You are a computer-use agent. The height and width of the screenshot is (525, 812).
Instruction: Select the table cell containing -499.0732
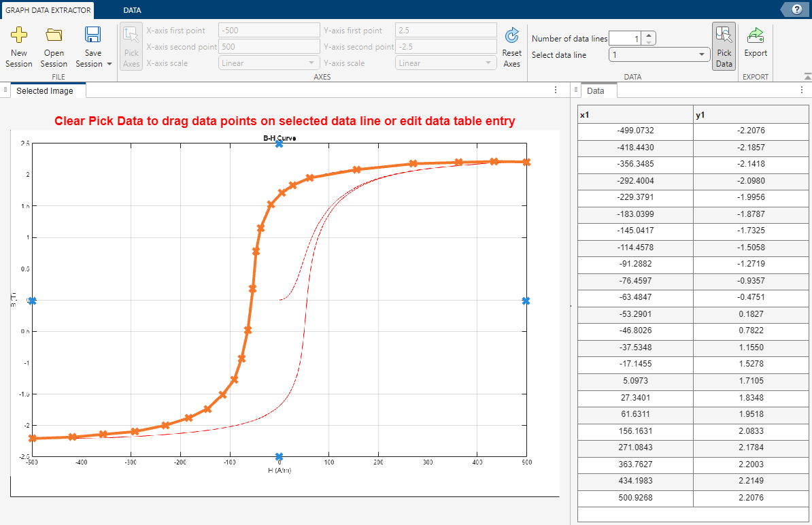coord(635,131)
